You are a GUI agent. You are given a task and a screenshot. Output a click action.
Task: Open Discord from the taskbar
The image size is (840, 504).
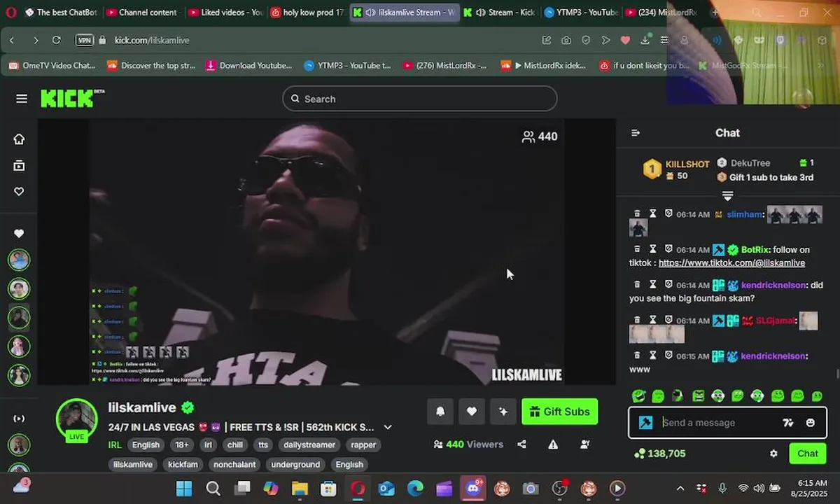point(472,488)
